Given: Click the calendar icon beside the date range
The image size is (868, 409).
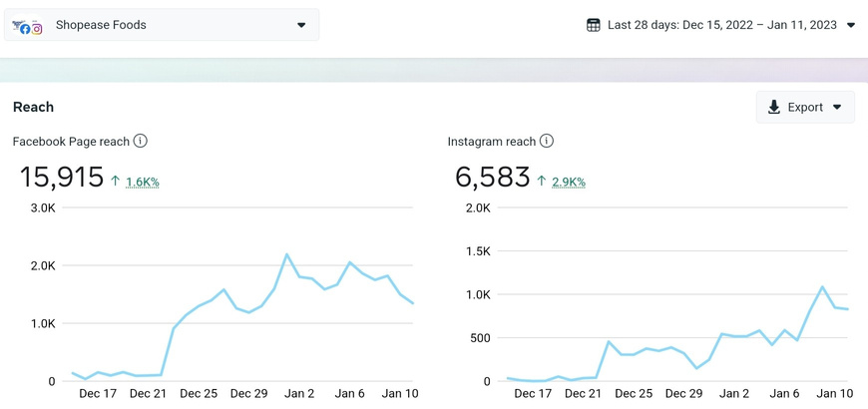Looking at the screenshot, I should tap(594, 25).
